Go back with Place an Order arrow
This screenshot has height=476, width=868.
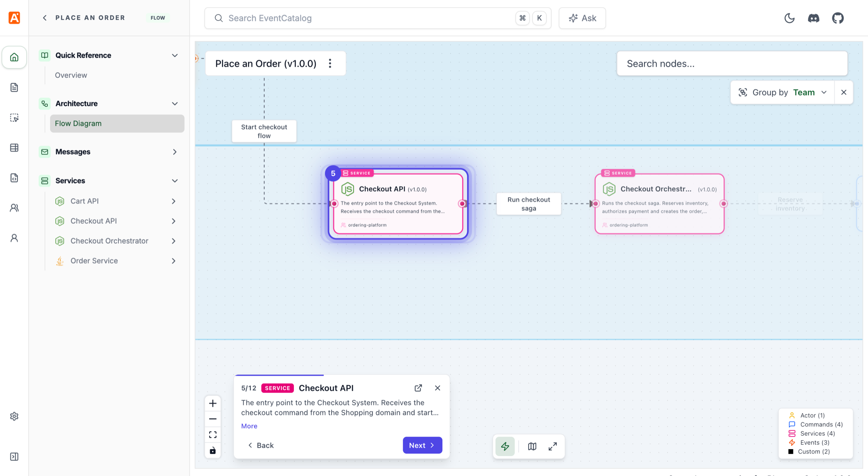(x=45, y=18)
